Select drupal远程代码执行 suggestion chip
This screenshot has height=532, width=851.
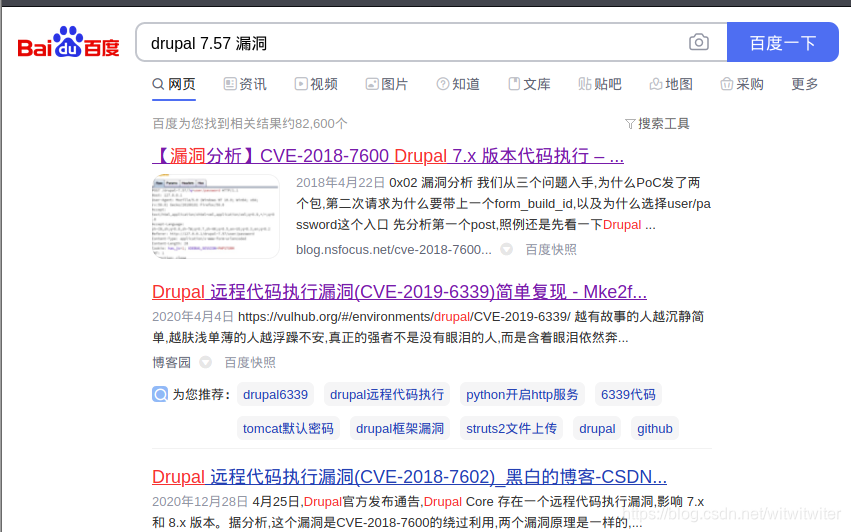point(387,395)
